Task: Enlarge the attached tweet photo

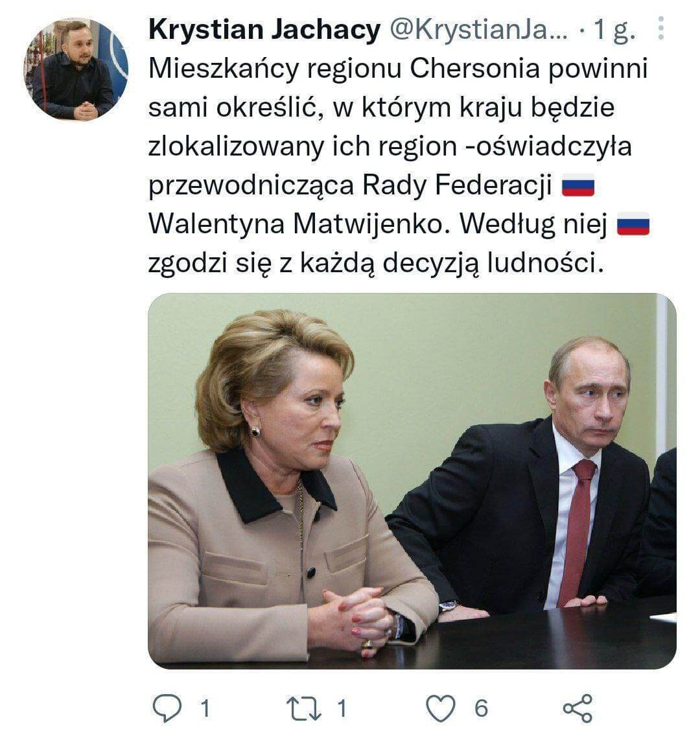Action: (x=412, y=481)
